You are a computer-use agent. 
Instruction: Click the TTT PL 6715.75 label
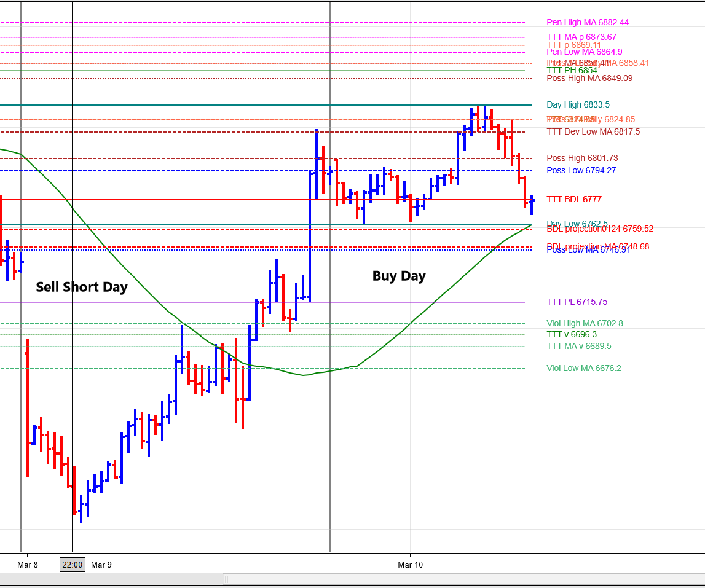(x=577, y=302)
